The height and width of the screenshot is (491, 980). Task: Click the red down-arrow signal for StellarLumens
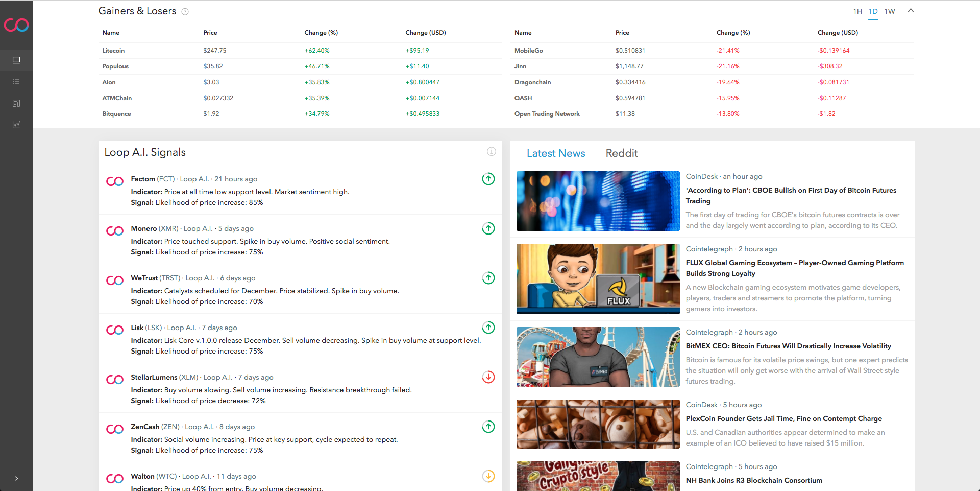pyautogui.click(x=488, y=377)
